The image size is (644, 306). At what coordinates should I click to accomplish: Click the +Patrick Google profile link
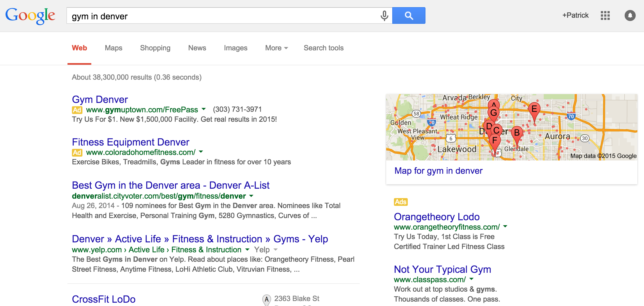tap(574, 15)
